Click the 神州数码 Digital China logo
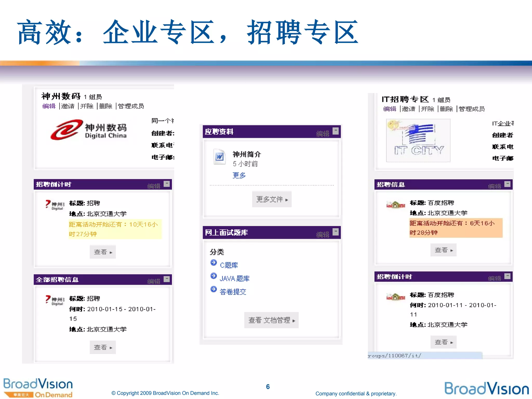532x399 pixels. [x=89, y=130]
